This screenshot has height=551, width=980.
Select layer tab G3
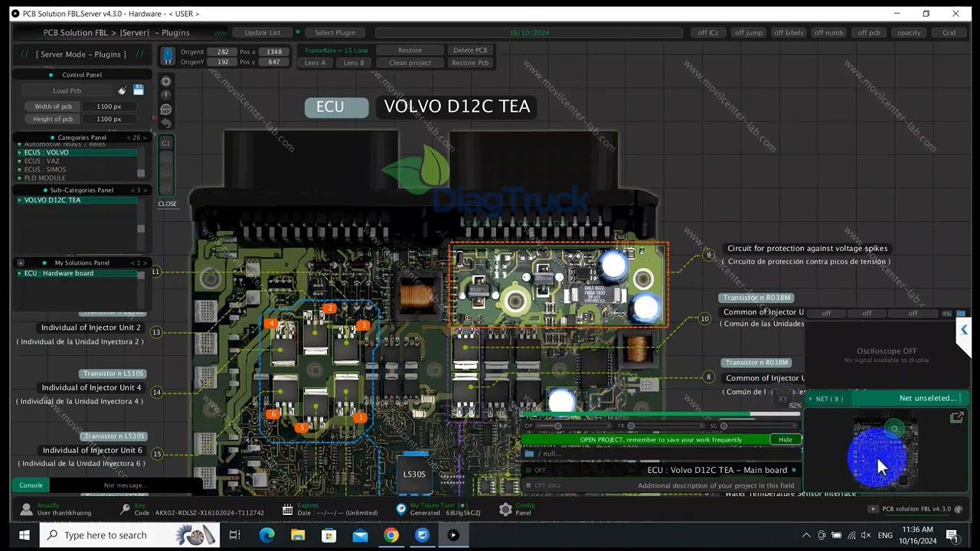pyautogui.click(x=165, y=174)
